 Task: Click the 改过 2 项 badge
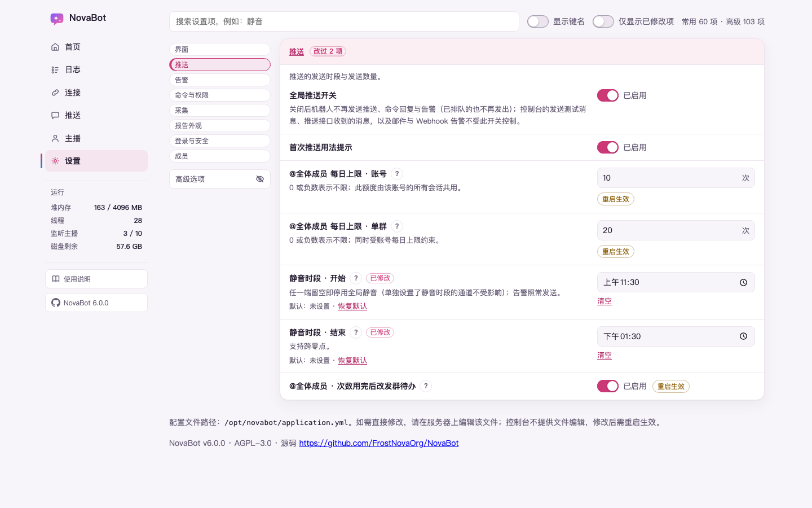pyautogui.click(x=328, y=51)
